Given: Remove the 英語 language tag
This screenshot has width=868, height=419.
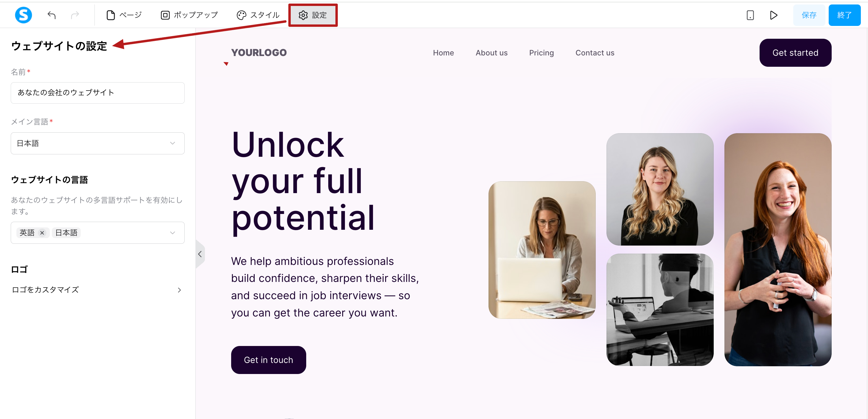Looking at the screenshot, I should (42, 232).
